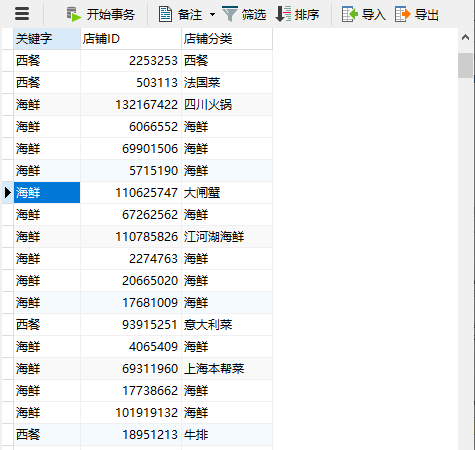Click the 排序 sort arrow icon

point(283,14)
